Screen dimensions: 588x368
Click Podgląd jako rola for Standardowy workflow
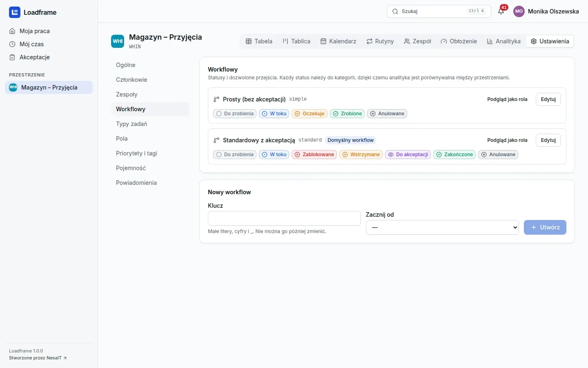point(507,140)
